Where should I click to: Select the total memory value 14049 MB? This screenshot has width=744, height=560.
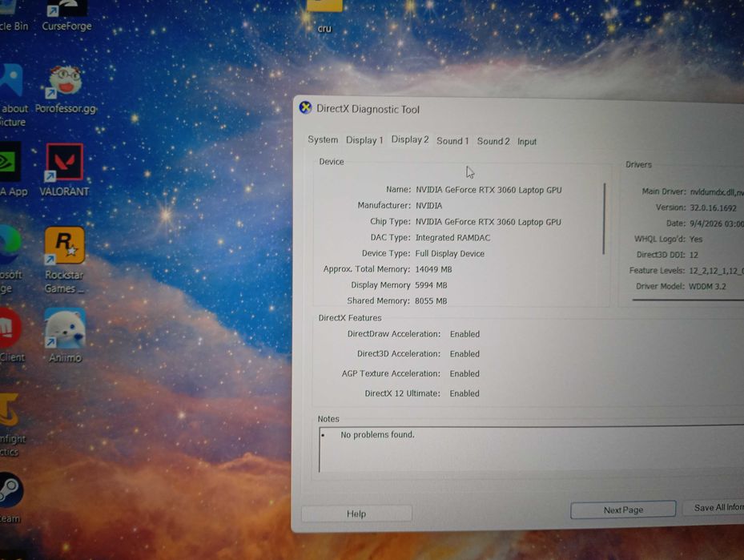[433, 269]
